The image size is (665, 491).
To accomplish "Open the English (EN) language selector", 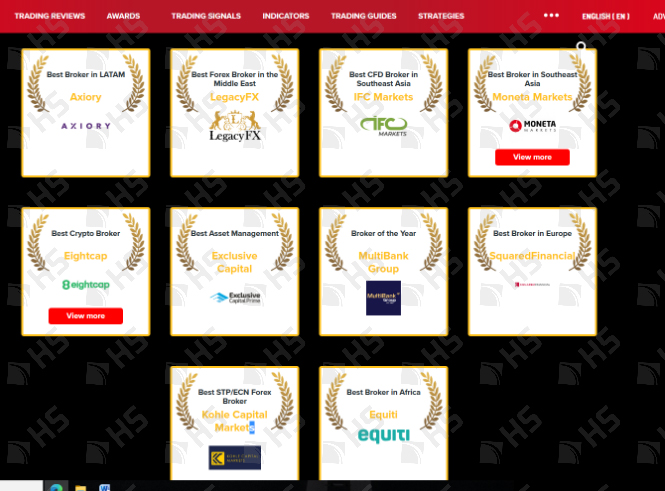I will pyautogui.click(x=606, y=17).
